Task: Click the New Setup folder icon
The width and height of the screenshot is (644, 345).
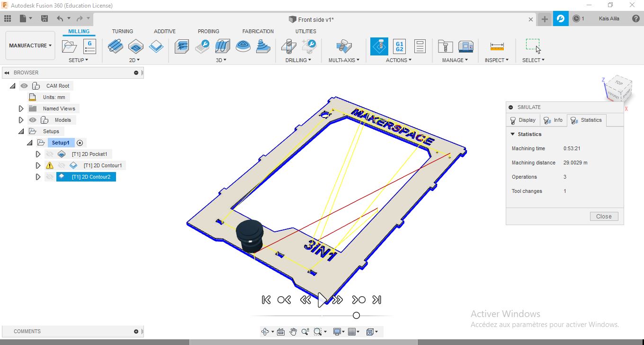Action: 69,46
